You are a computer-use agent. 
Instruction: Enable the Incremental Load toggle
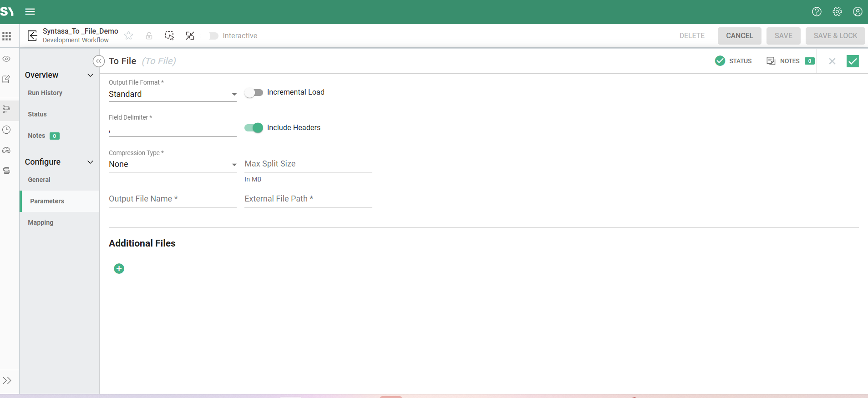click(254, 93)
